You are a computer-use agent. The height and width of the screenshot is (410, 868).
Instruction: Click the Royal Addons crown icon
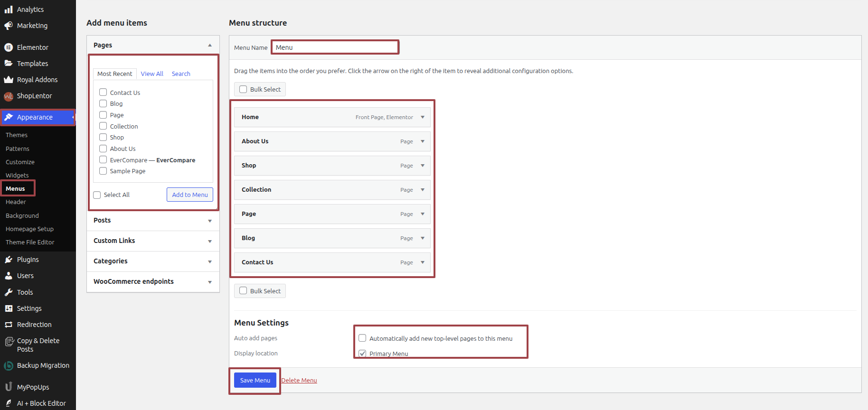coord(9,80)
